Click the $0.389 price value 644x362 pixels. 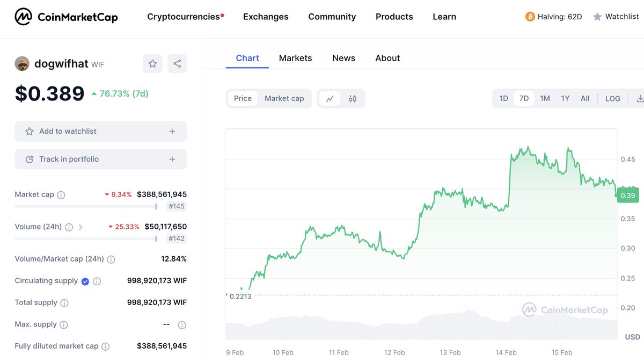[49, 93]
